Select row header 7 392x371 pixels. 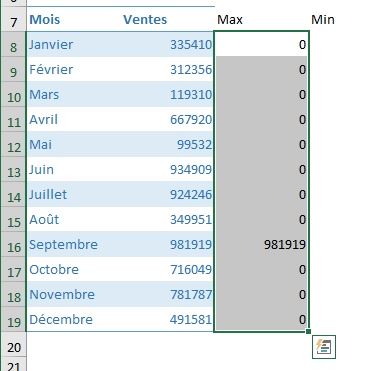[13, 19]
